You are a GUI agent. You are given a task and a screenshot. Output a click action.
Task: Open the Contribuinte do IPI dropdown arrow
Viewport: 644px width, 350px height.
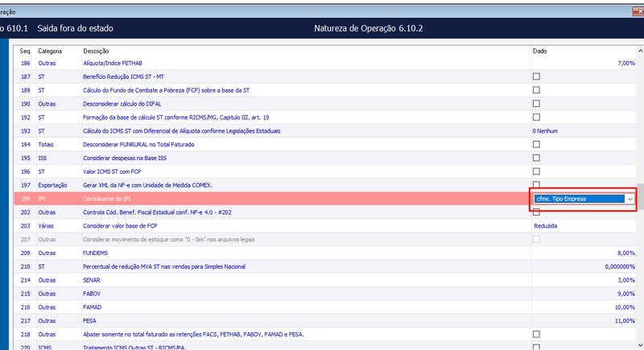(630, 199)
